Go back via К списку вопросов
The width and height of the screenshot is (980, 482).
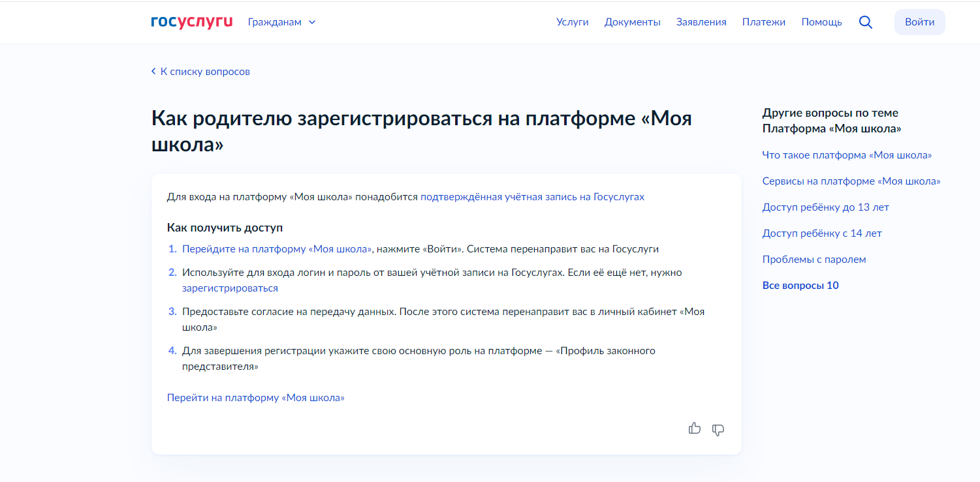click(x=200, y=72)
